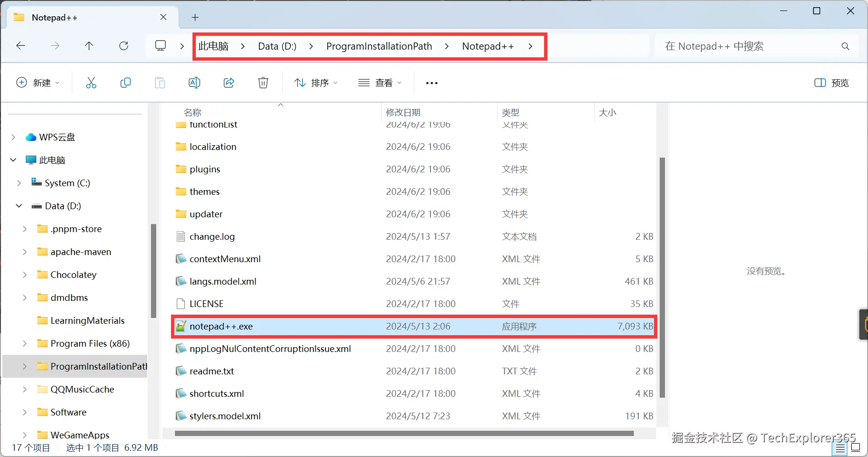Image resolution: width=868 pixels, height=457 pixels.
Task: Click the monitor icon in address bar
Action: click(161, 46)
